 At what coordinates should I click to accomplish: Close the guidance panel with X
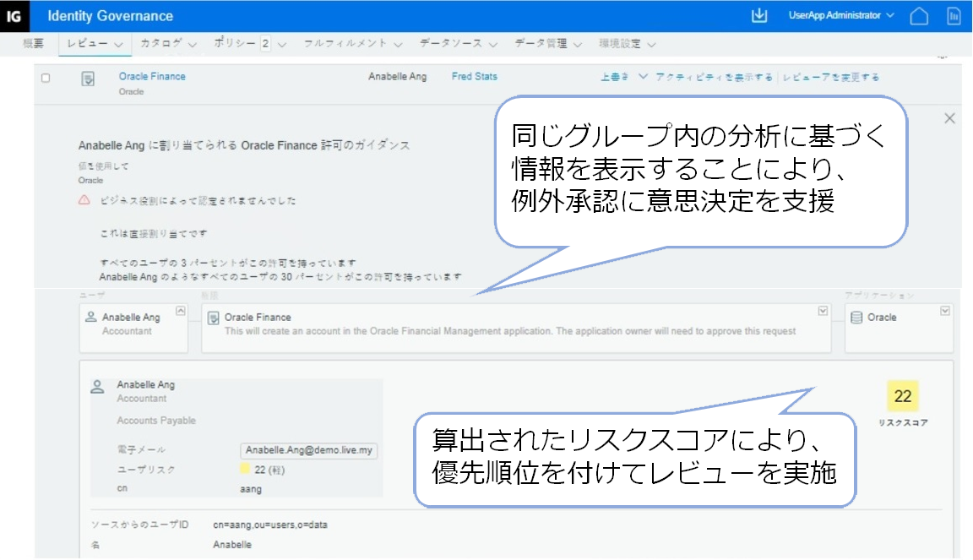click(x=949, y=118)
